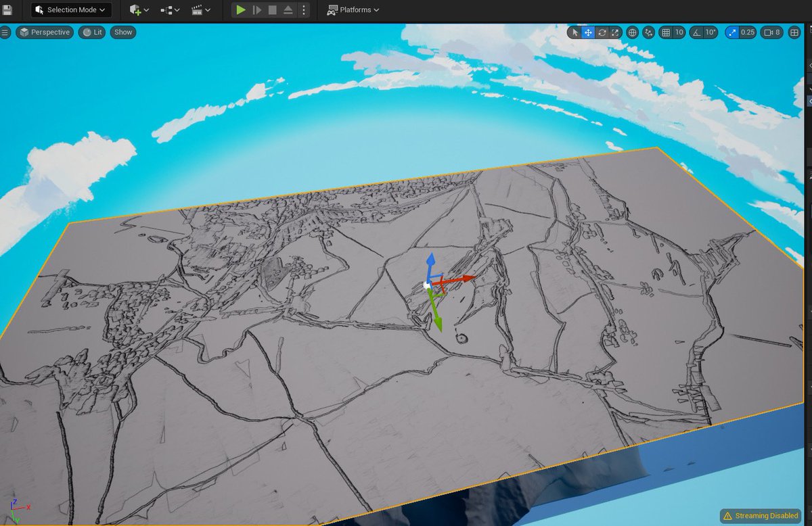Open the Platforms dropdown
The height and width of the screenshot is (526, 812).
pyautogui.click(x=353, y=9)
